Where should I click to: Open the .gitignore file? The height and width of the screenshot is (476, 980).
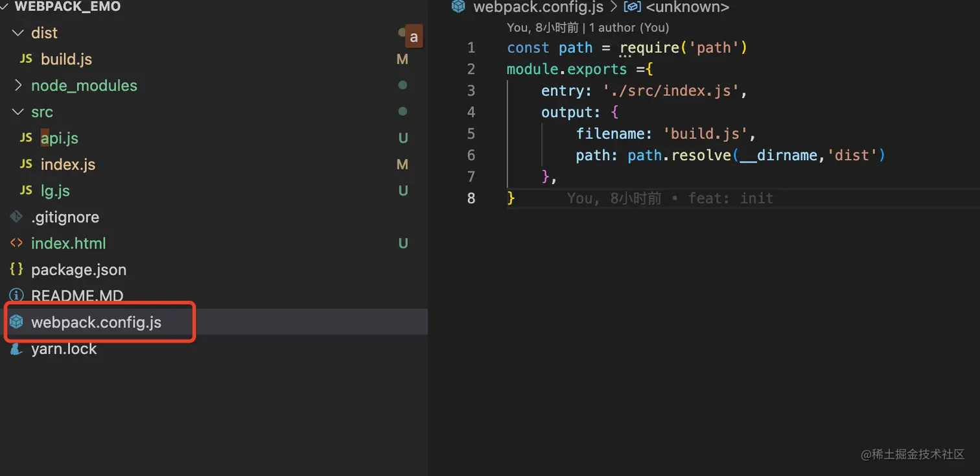click(x=65, y=217)
